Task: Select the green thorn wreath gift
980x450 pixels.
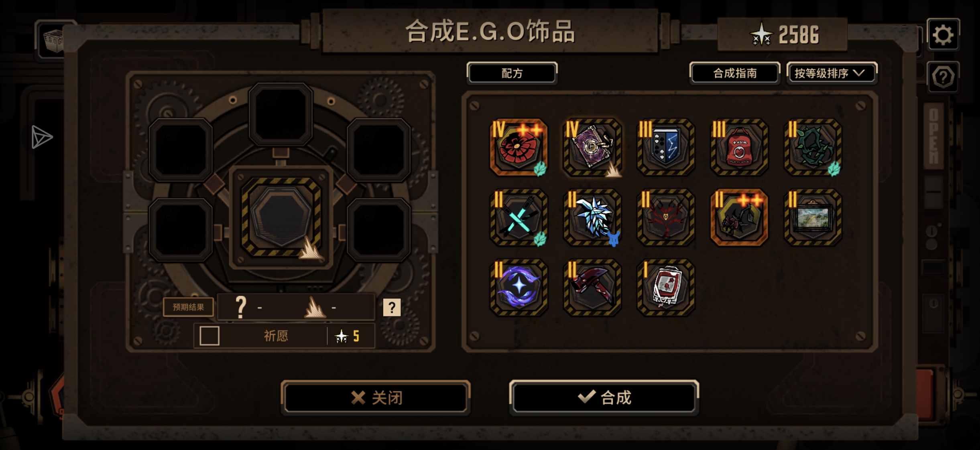Action: click(813, 147)
